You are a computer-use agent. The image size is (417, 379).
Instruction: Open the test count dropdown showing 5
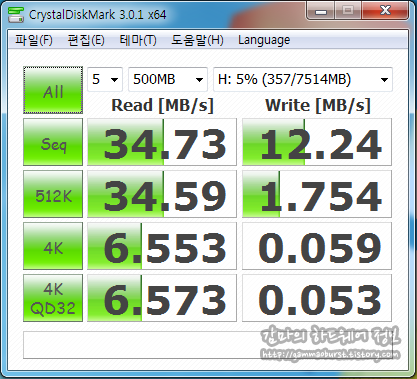click(x=105, y=79)
